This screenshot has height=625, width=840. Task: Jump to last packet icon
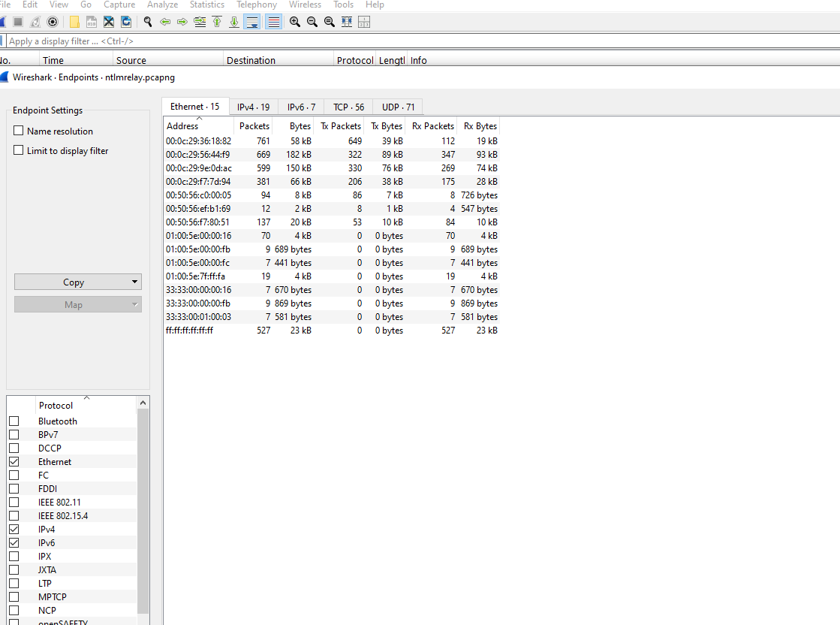(x=234, y=22)
